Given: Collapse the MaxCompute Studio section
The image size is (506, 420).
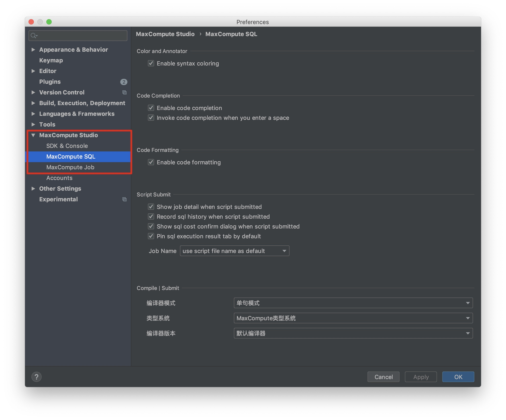Looking at the screenshot, I should [x=33, y=135].
